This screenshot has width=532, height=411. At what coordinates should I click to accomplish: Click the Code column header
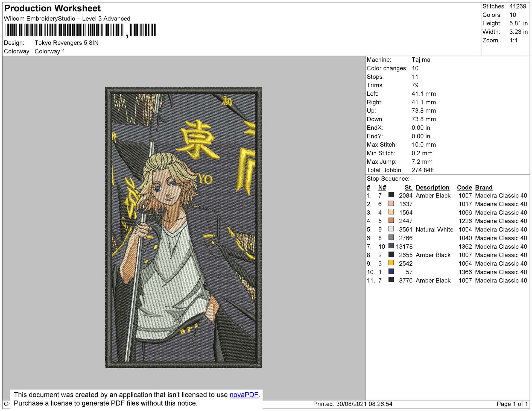[464, 187]
